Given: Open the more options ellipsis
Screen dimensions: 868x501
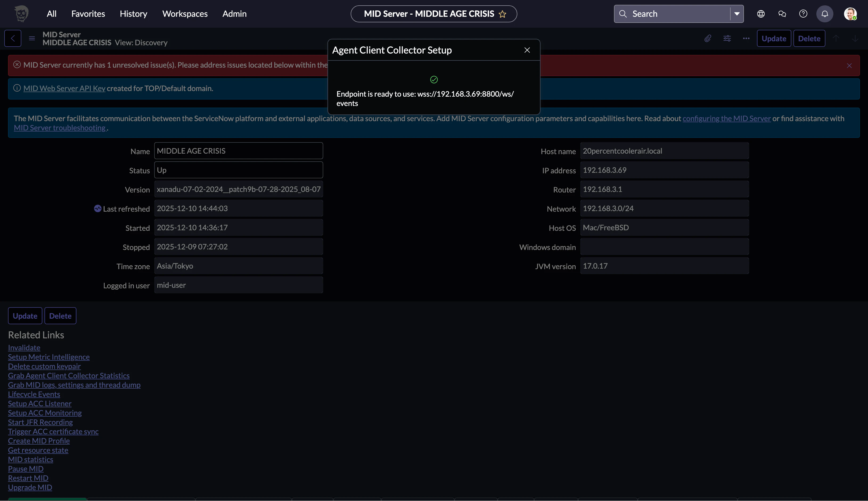Looking at the screenshot, I should click(746, 38).
